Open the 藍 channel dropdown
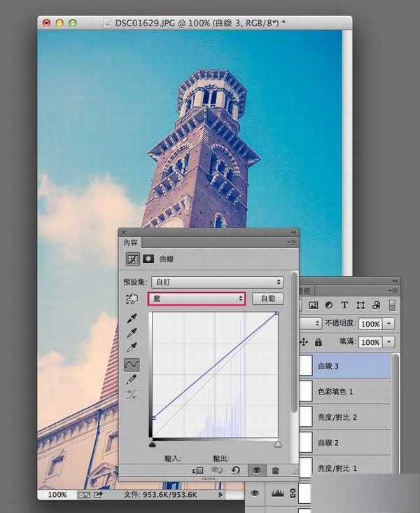 coord(197,299)
